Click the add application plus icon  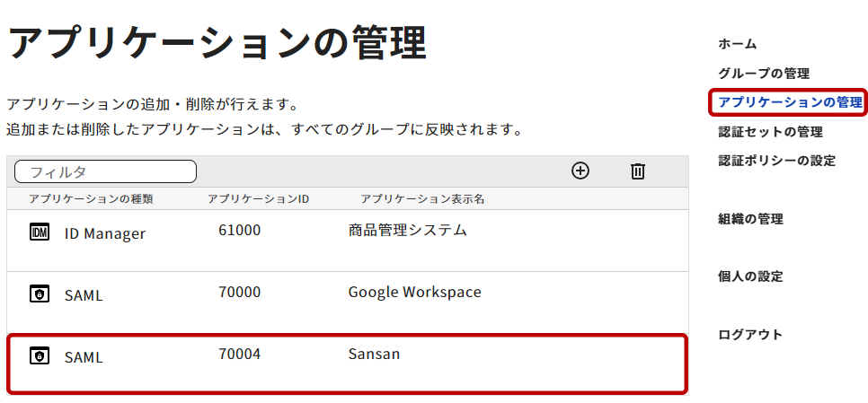(x=580, y=171)
